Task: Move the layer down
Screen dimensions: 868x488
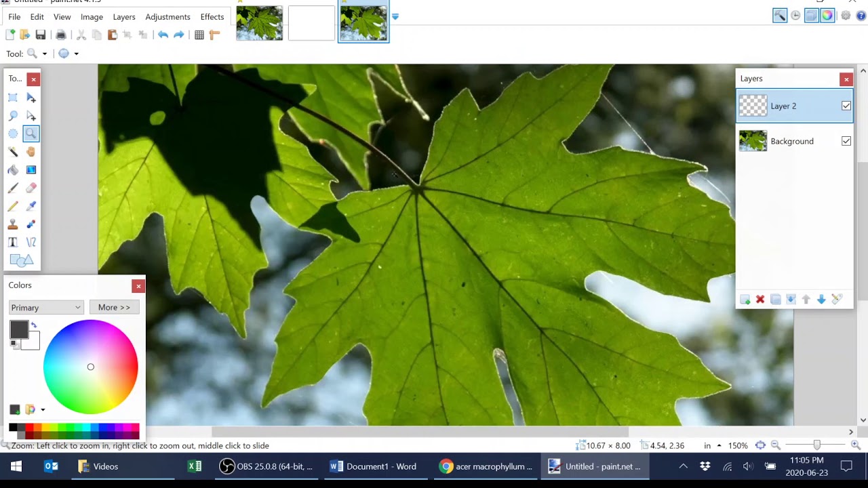Action: (x=821, y=300)
